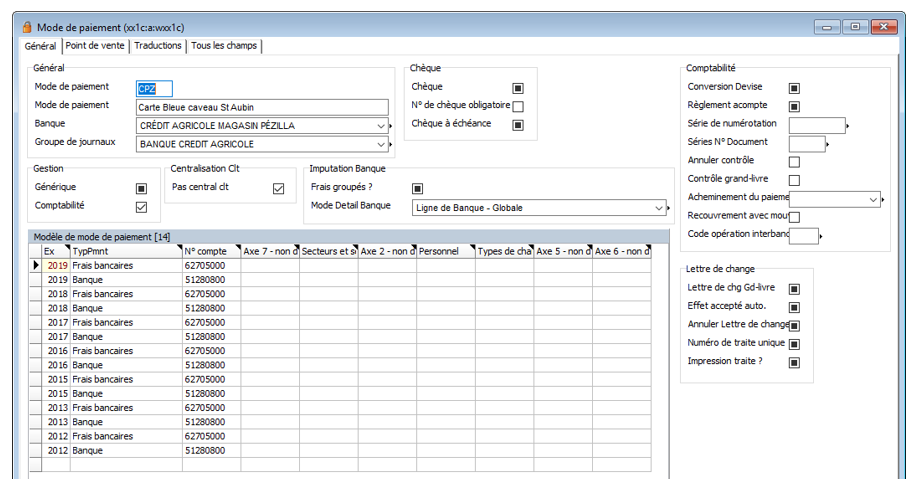Click the arrow beside the Banque field

[x=390, y=127]
